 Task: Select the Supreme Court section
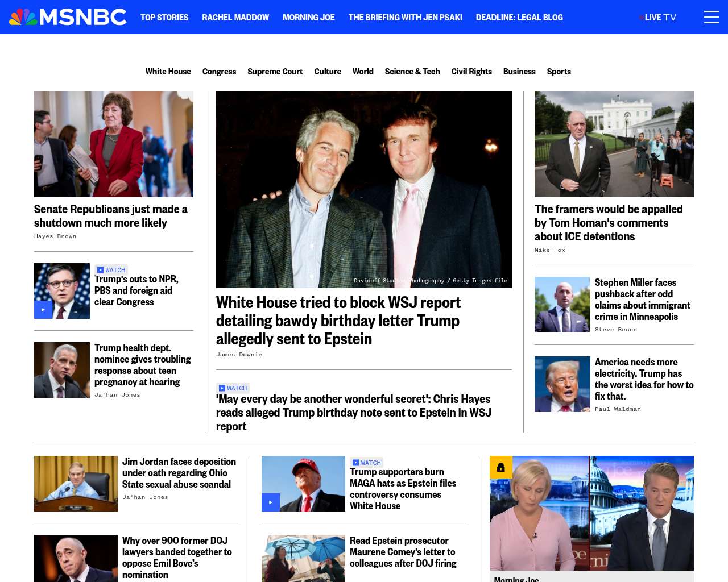click(275, 72)
